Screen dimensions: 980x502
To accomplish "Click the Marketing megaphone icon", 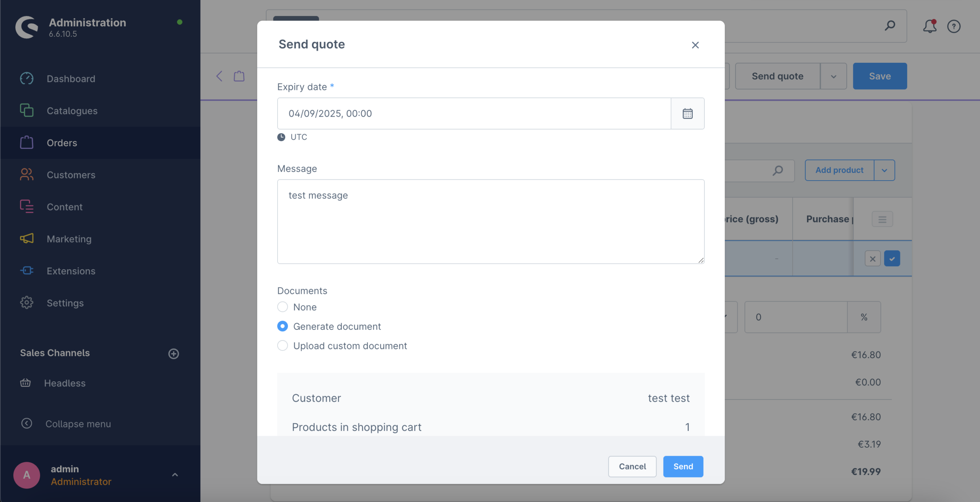I will tap(27, 239).
